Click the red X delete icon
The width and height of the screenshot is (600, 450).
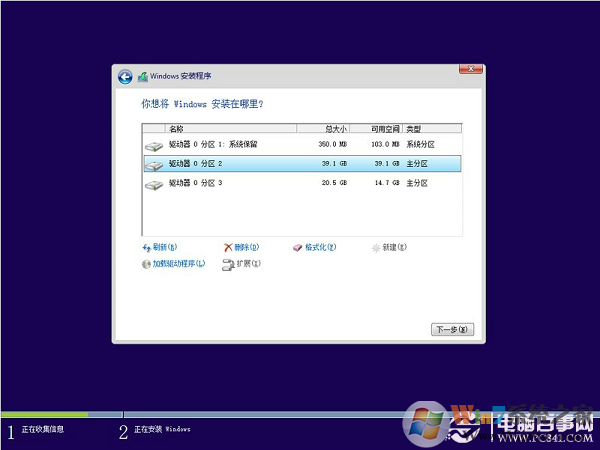(x=228, y=247)
